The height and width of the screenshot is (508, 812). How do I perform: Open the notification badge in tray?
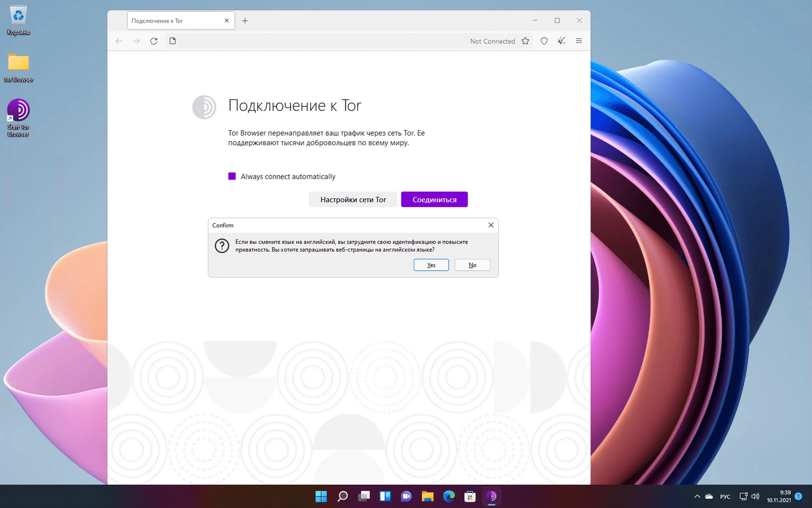(x=798, y=496)
